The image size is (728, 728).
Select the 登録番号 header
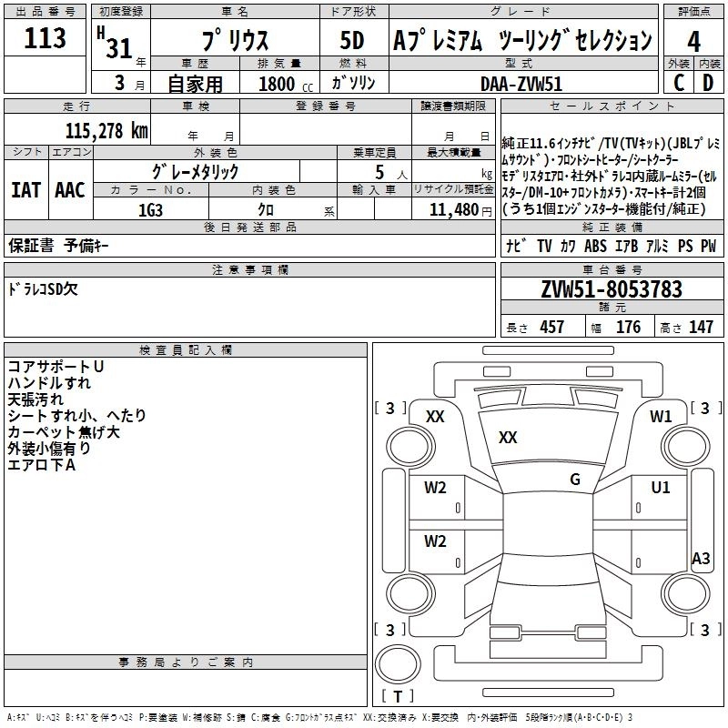coord(326,106)
